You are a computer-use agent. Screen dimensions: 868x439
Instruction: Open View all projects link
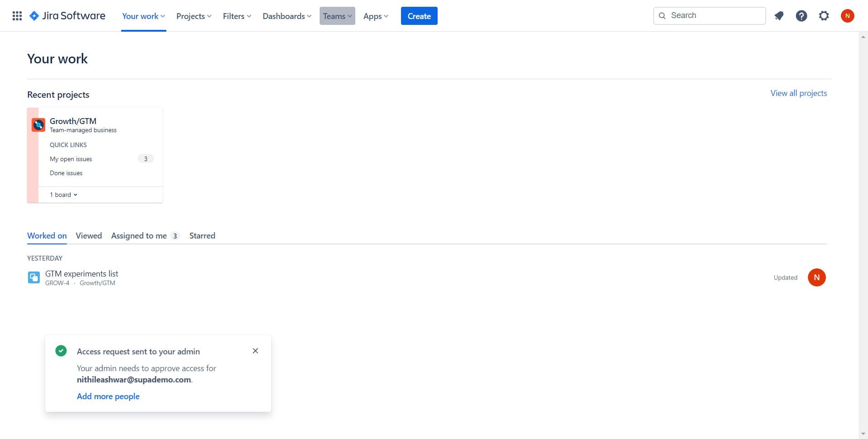tap(798, 93)
